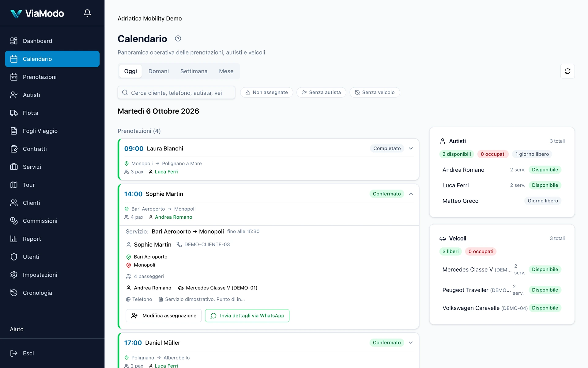
Task: Open the notifications bell
Action: tap(87, 13)
